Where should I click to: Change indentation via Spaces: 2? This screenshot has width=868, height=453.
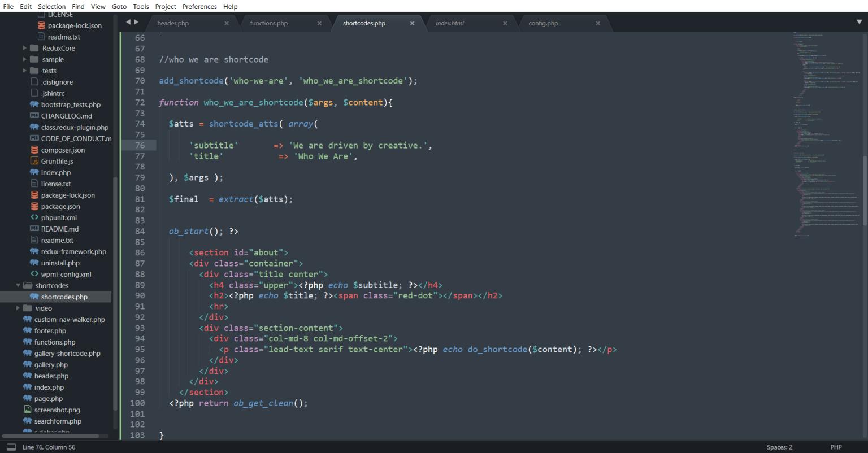(x=779, y=447)
